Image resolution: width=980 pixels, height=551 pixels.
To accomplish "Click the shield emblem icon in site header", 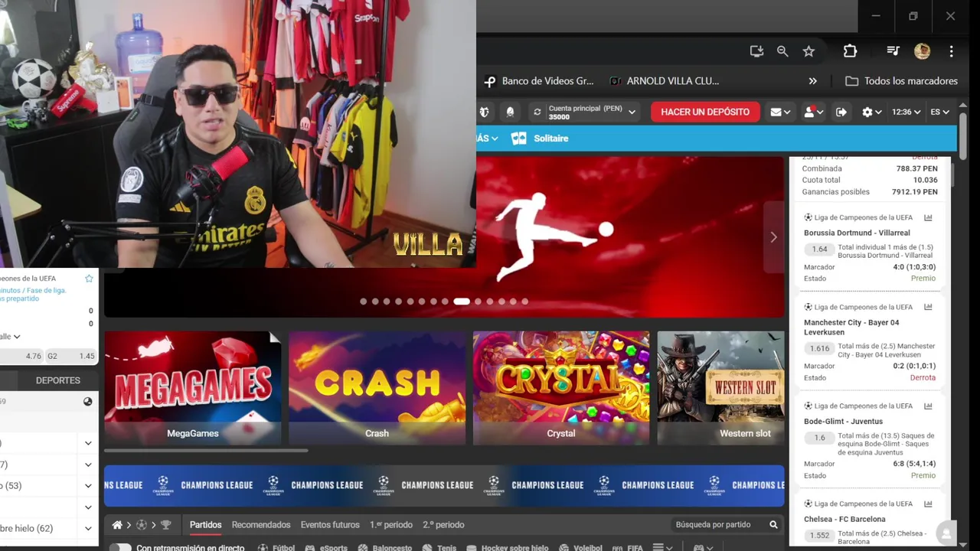I will pos(484,112).
